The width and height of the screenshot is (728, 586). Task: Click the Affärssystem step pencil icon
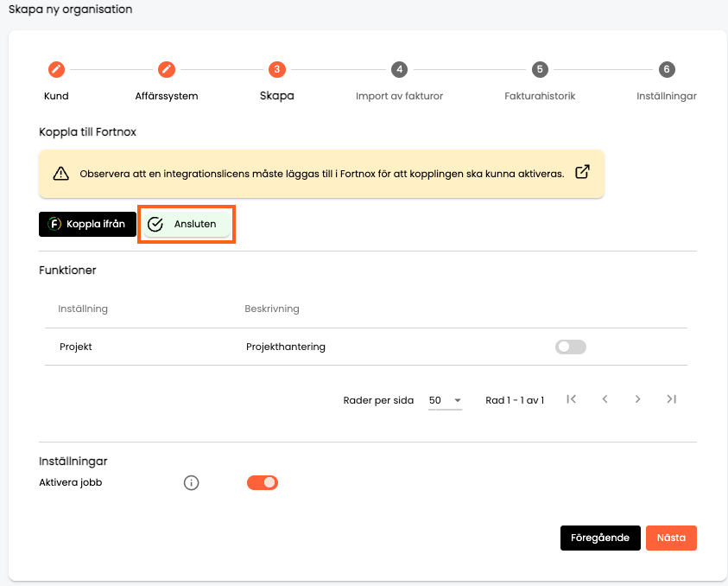pos(166,70)
